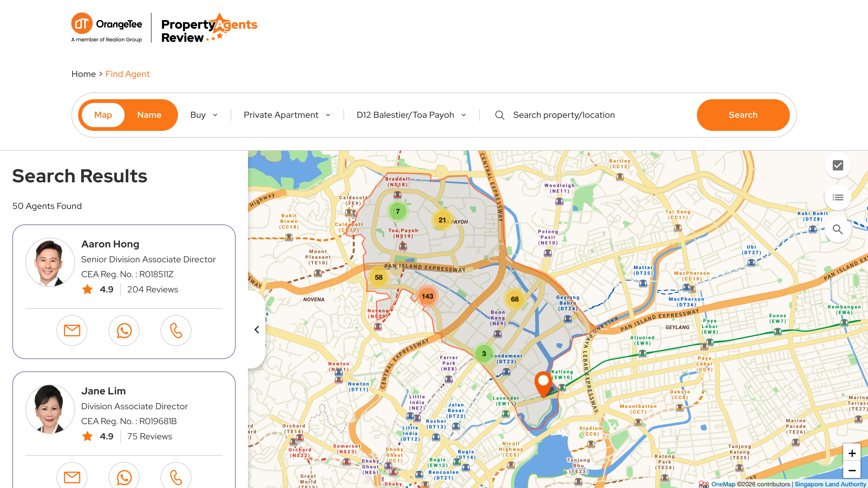Open WhatsApp chat with Jane Lim
Screen dimensions: 868x488
124,477
